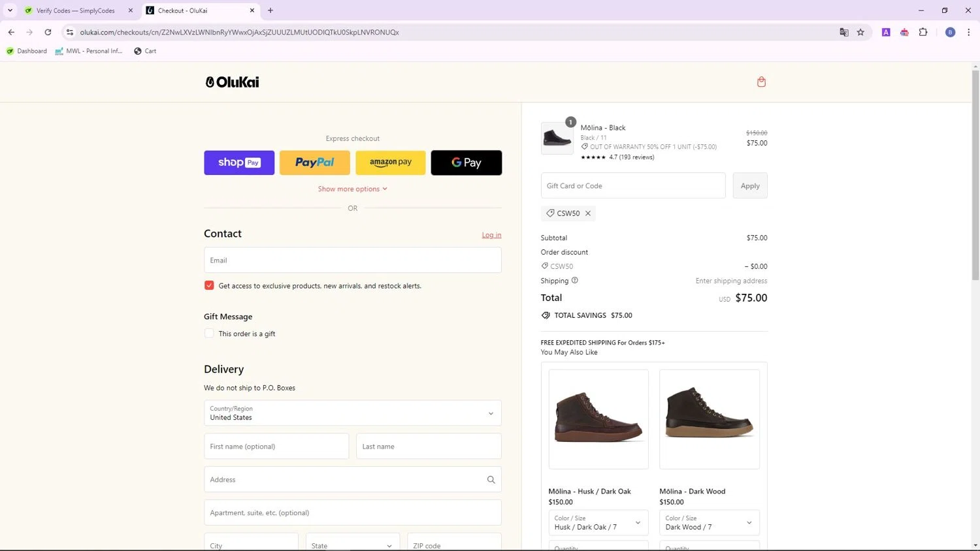
Task: Switch to the Checkout - OluKai tab
Action: pyautogui.click(x=201, y=10)
